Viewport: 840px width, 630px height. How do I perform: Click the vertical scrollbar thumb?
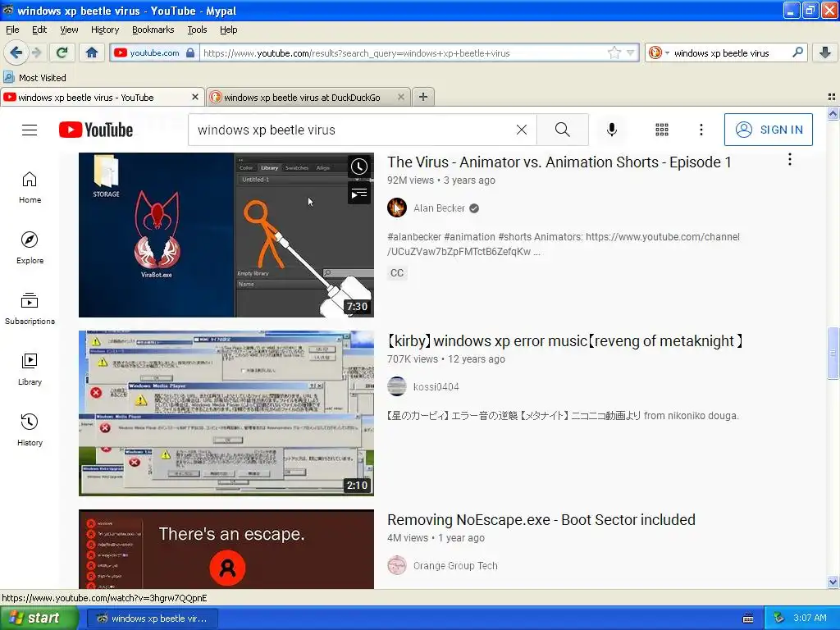click(x=833, y=353)
